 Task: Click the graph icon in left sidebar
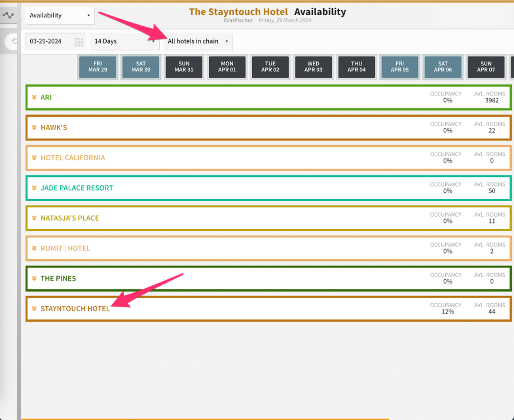[x=8, y=16]
